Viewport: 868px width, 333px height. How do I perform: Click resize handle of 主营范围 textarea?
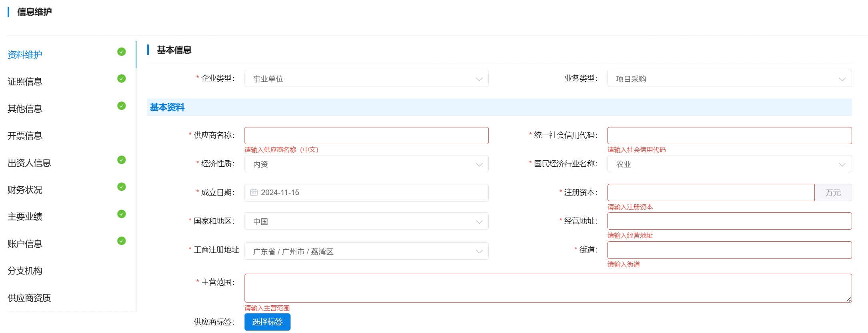(x=848, y=299)
